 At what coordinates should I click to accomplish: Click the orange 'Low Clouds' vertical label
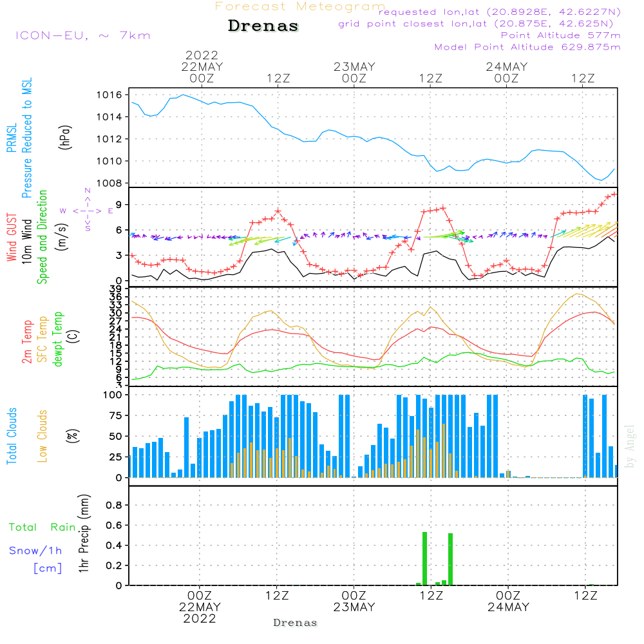[x=43, y=436]
